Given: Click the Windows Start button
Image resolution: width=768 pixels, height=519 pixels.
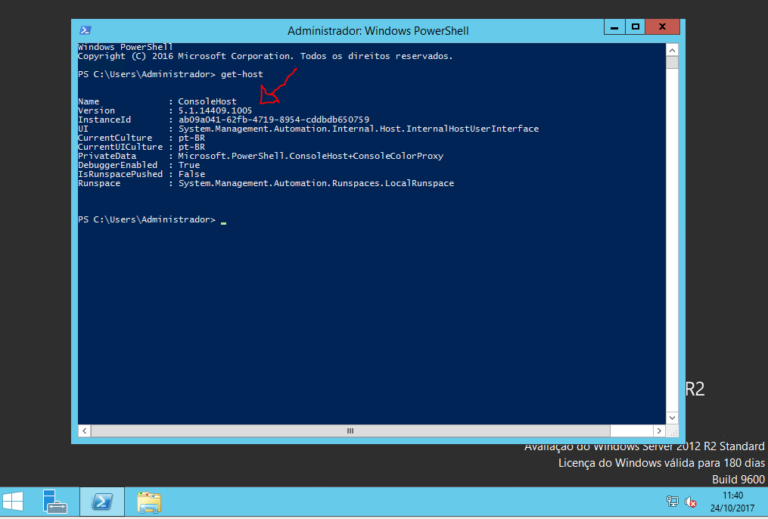Looking at the screenshot, I should (14, 502).
